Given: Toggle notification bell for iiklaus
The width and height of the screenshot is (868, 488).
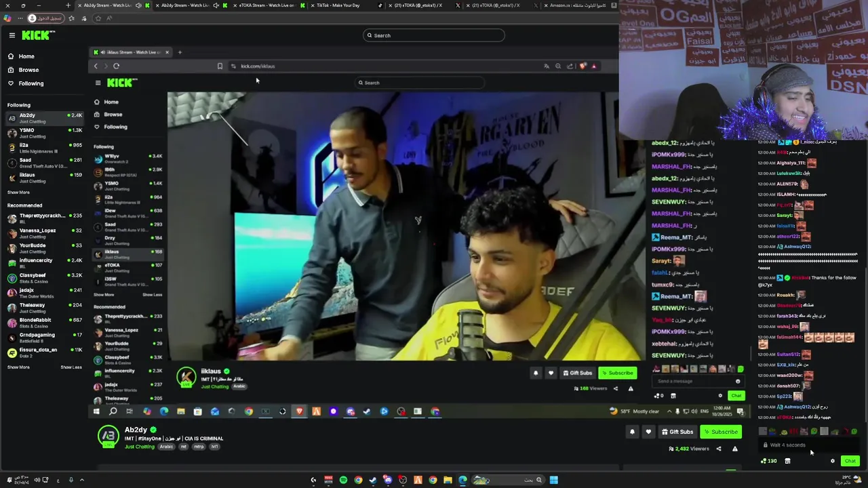Looking at the screenshot, I should 536,373.
